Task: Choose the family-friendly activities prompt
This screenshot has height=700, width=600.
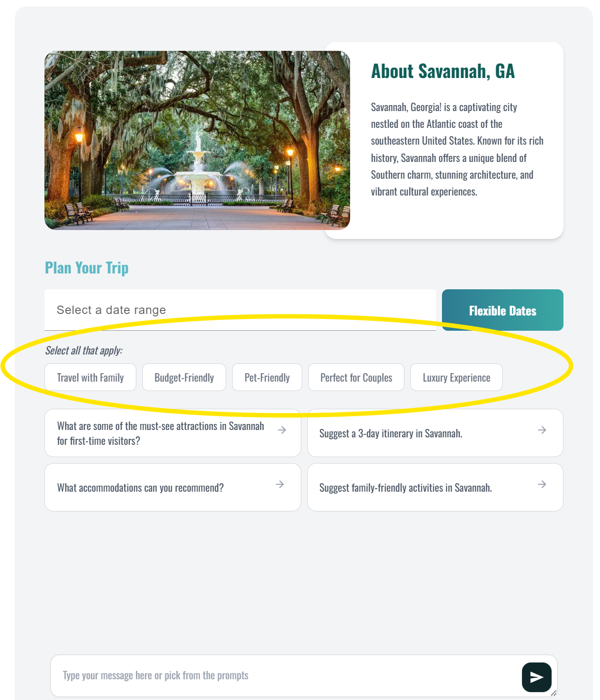Action: 435,487
